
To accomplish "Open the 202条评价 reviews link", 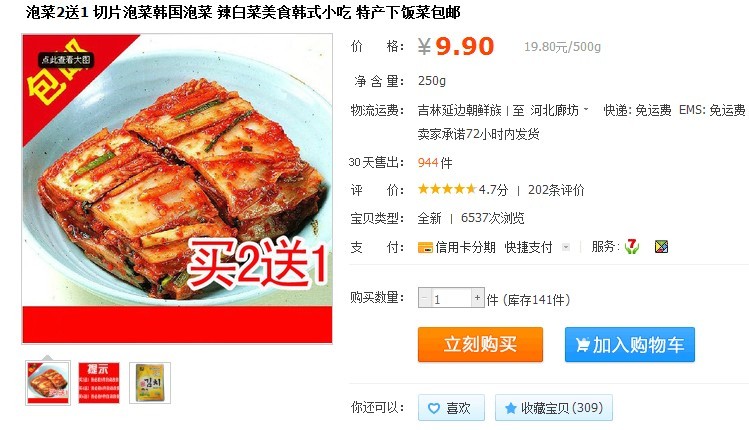I will (x=556, y=190).
